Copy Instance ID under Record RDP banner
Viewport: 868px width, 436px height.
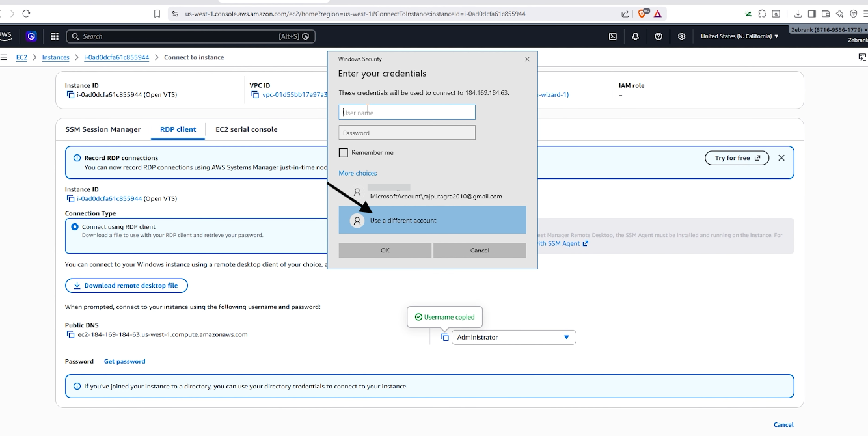(x=70, y=199)
